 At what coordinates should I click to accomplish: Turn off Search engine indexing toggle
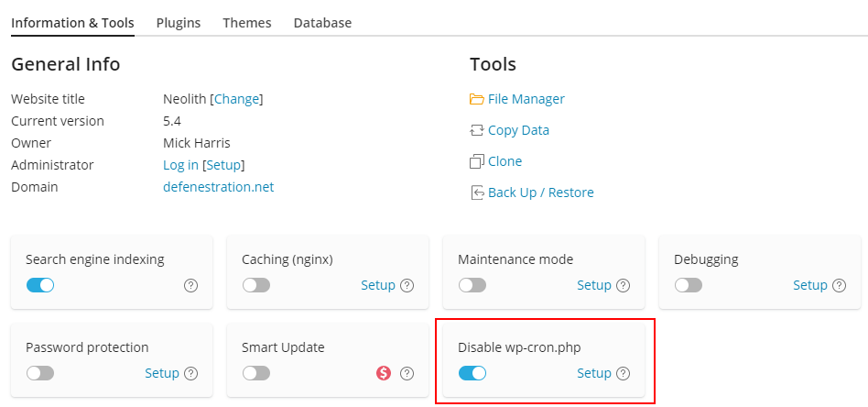[x=40, y=286]
